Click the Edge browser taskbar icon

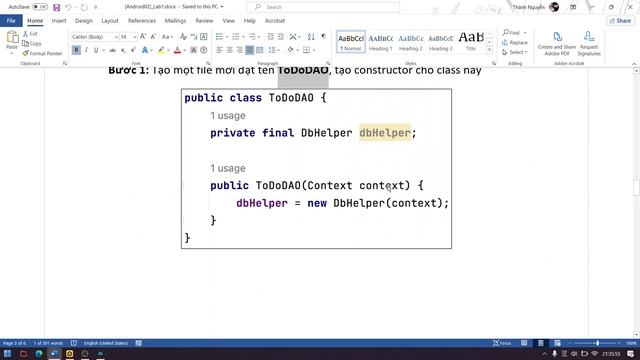click(x=39, y=353)
